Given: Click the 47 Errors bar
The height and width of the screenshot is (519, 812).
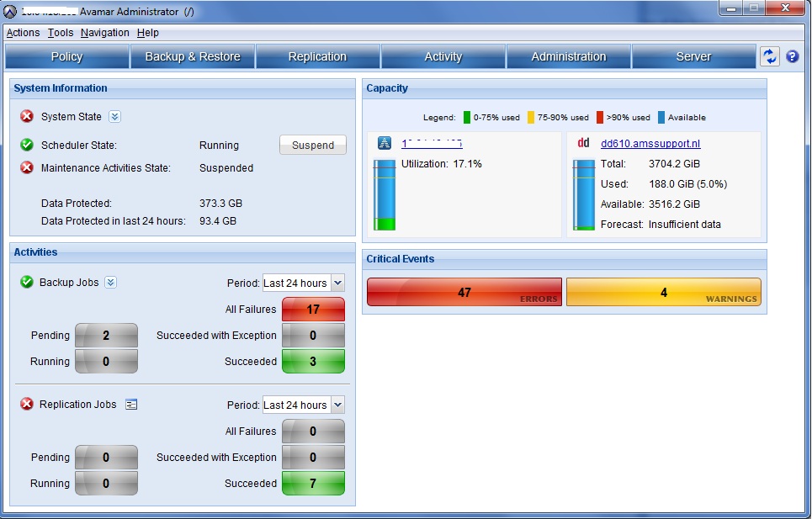Looking at the screenshot, I should tap(464, 292).
